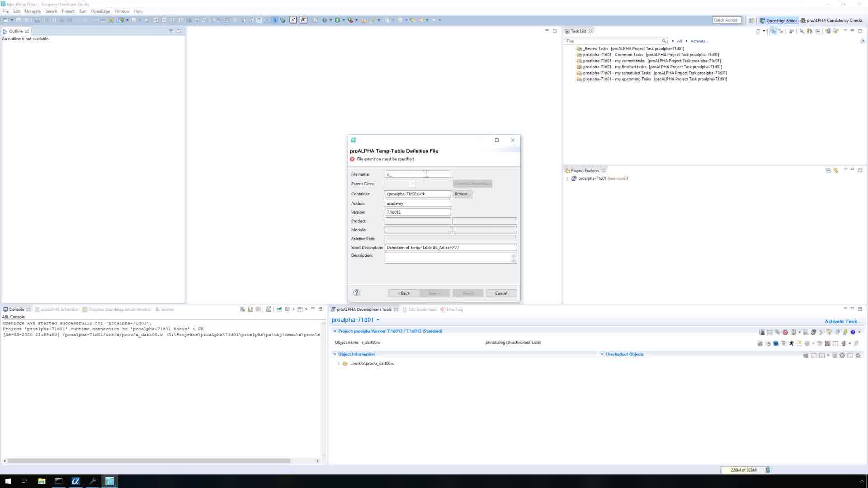Click the Author input field
868x488 pixels.
[418, 204]
